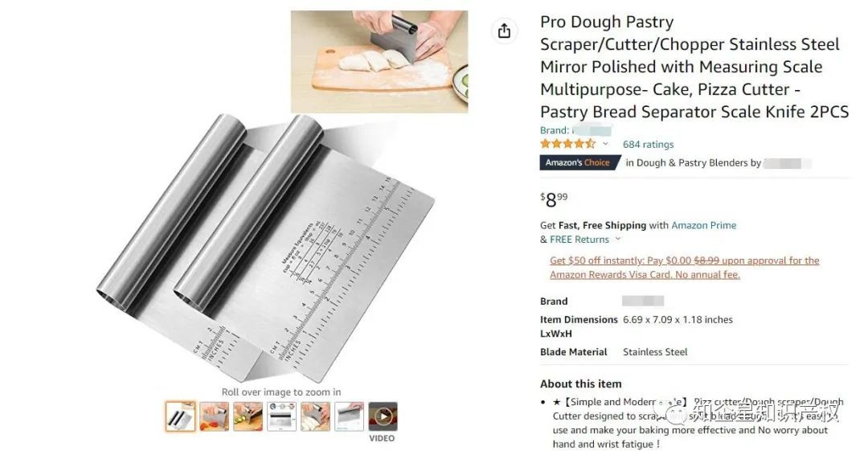Click the inset photo of dough being cut
868x451 pixels.
coord(379,61)
